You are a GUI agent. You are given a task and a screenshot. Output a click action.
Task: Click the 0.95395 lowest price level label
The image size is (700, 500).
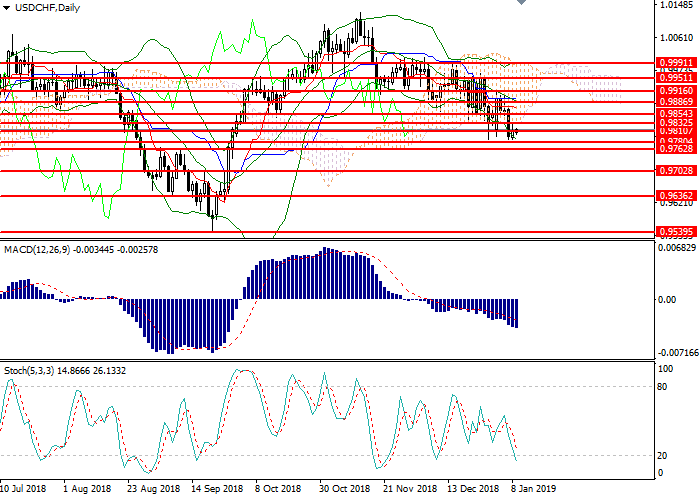[x=677, y=231]
